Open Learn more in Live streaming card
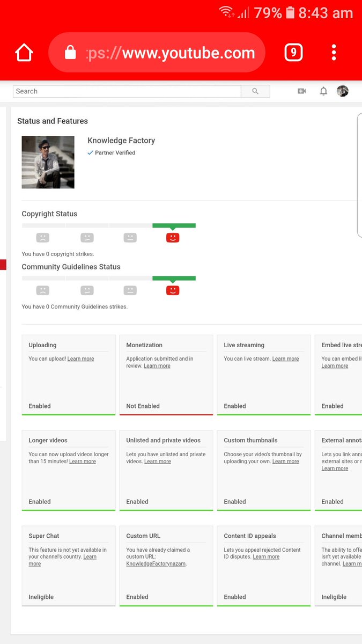 [285, 359]
